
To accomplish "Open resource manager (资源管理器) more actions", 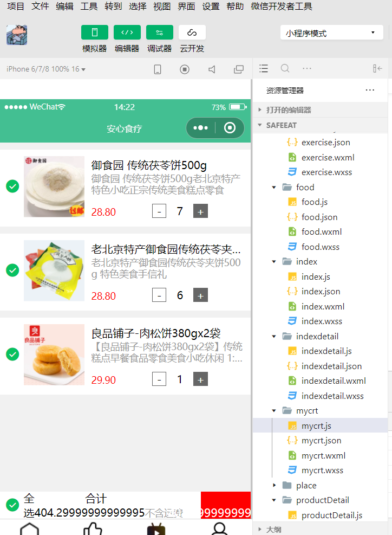I will click(370, 90).
